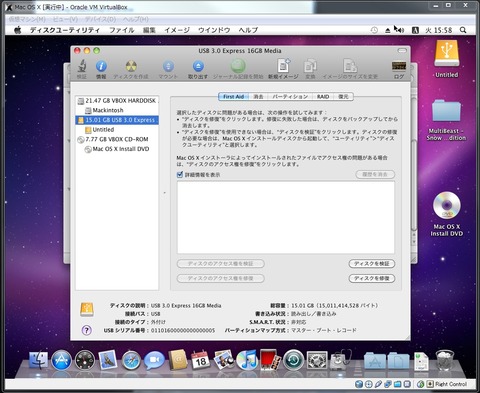
Task: Open Mail stamp icon in Dock
Action: tap(108, 360)
